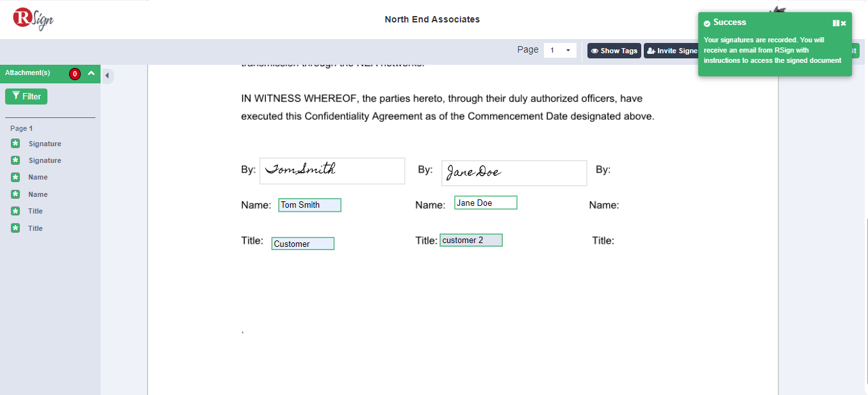Screen dimensions: 868x395
Task: Collapse the sidebar with the left arrow
Action: click(x=108, y=75)
